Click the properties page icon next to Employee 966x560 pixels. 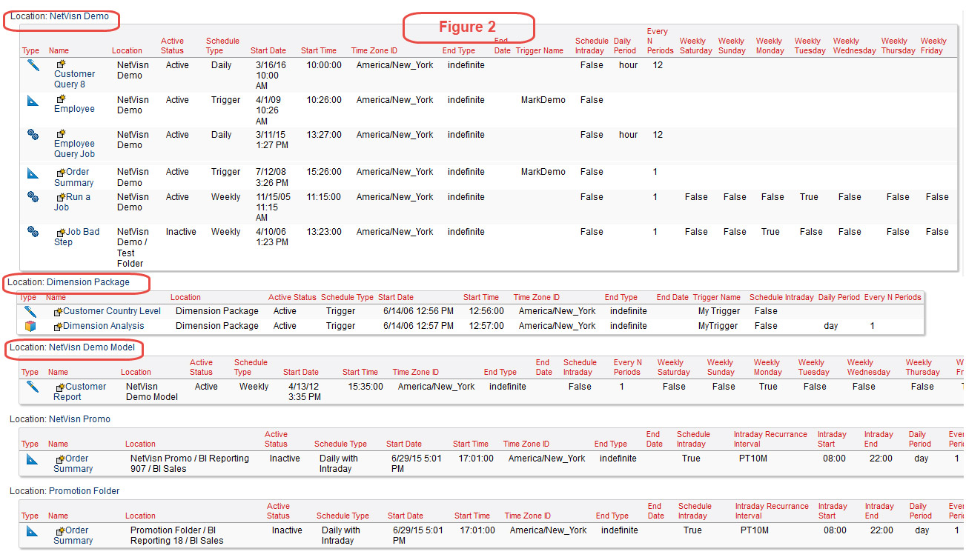(x=60, y=97)
